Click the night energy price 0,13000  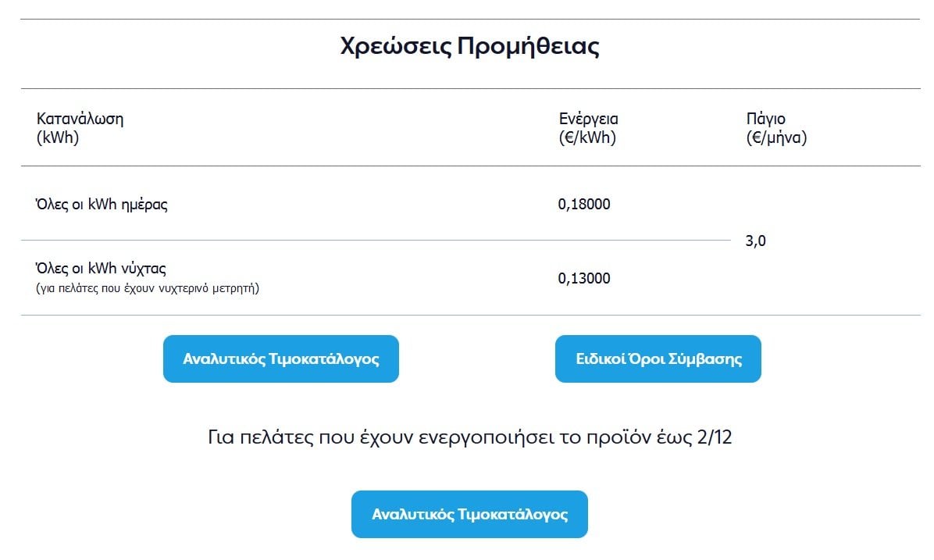[584, 278]
